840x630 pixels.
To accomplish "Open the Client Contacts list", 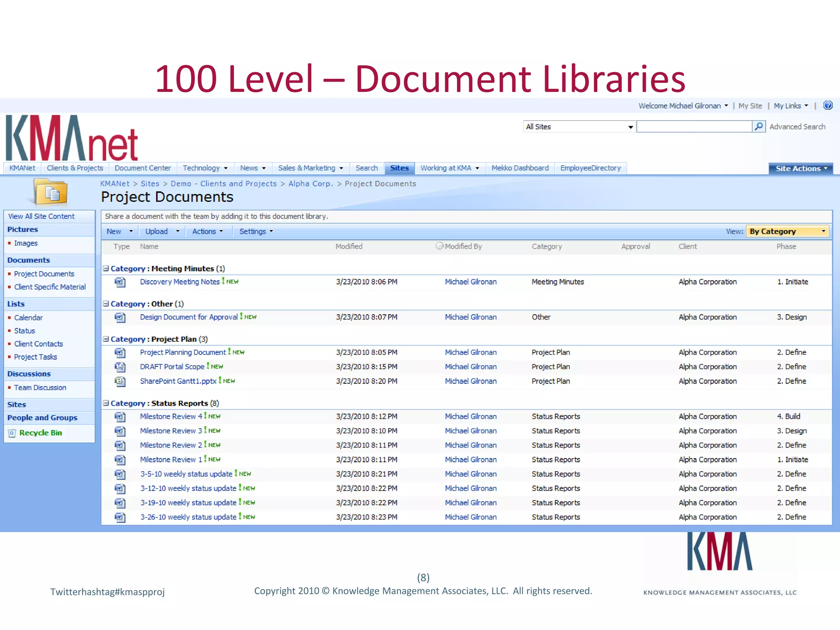I will point(39,344).
